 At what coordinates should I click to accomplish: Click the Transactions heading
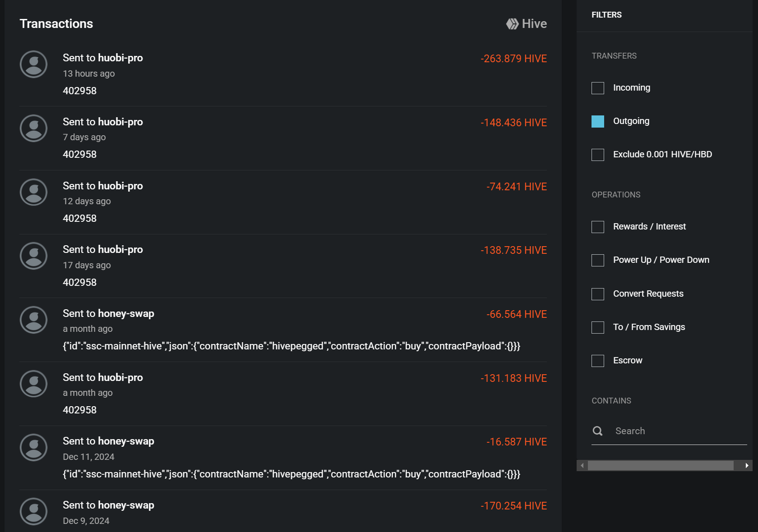click(x=56, y=24)
